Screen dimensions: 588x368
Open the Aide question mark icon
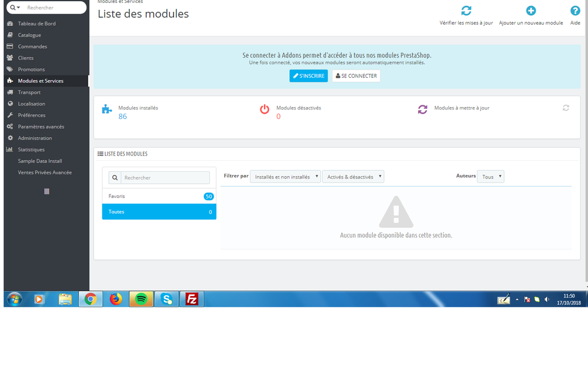pyautogui.click(x=575, y=11)
